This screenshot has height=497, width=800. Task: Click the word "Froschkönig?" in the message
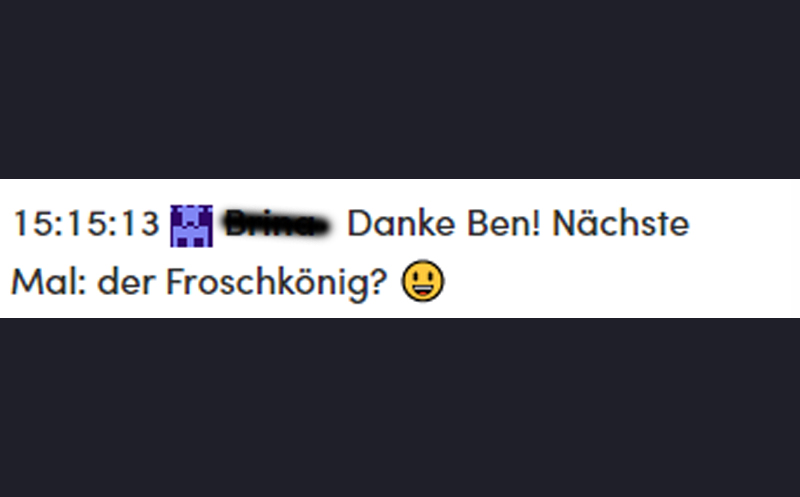click(277, 284)
